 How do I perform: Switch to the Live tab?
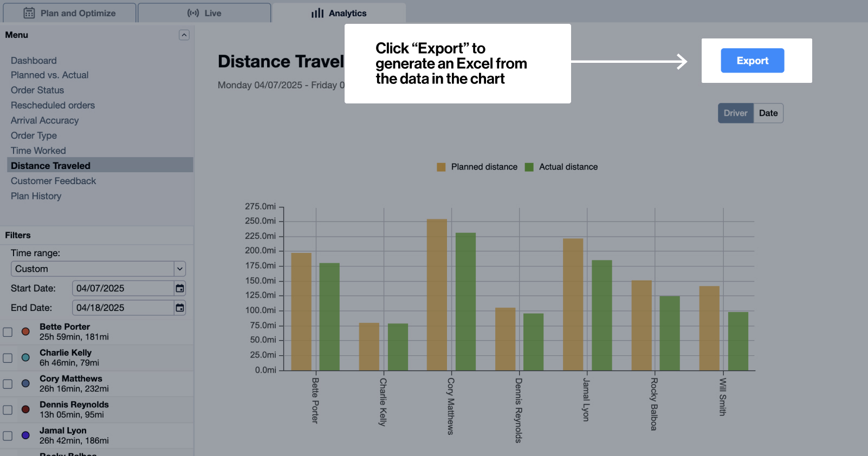(204, 13)
